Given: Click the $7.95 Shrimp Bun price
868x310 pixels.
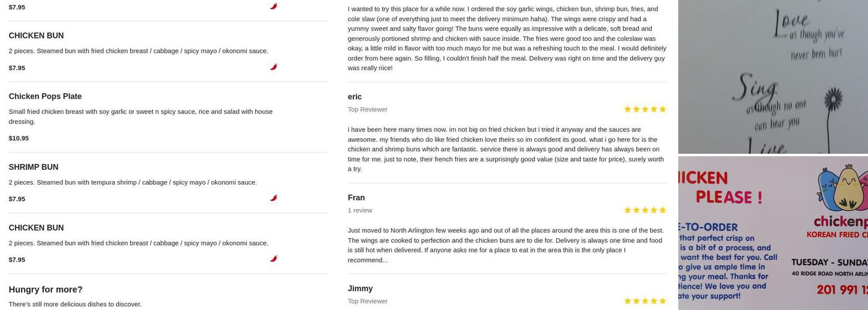Looking at the screenshot, I should 17,199.
